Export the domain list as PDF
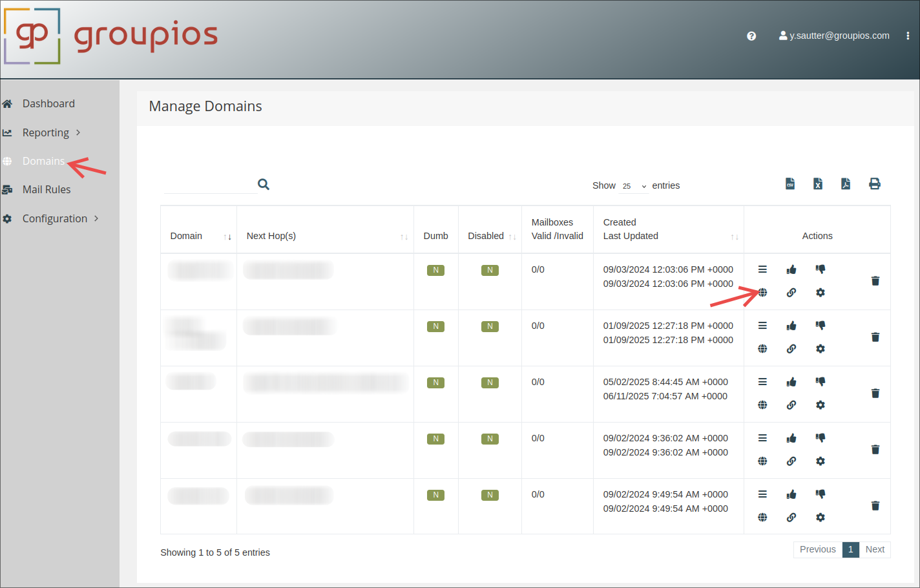Image resolution: width=920 pixels, height=588 pixels. coord(845,184)
